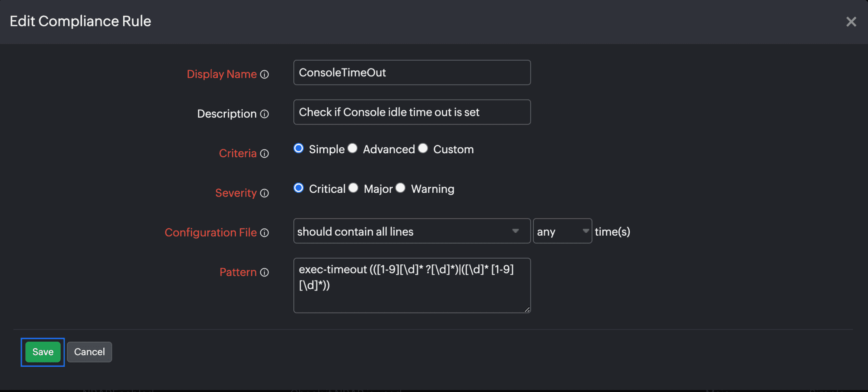Show Criteria help info icon

[264, 154]
